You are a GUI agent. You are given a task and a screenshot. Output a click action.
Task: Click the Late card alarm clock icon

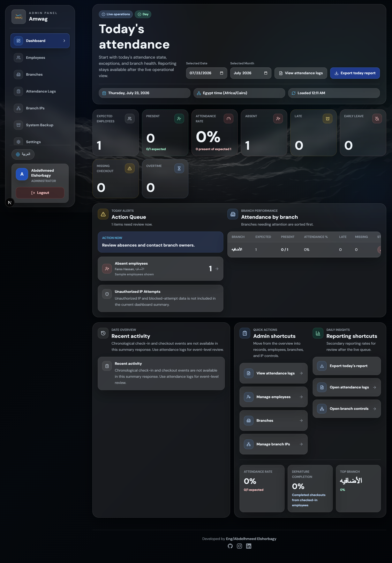(x=327, y=119)
